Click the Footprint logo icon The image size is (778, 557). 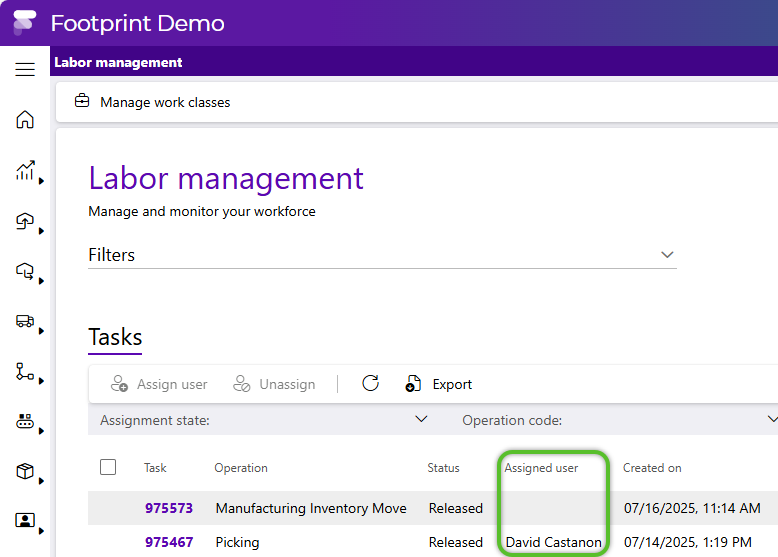[25, 22]
